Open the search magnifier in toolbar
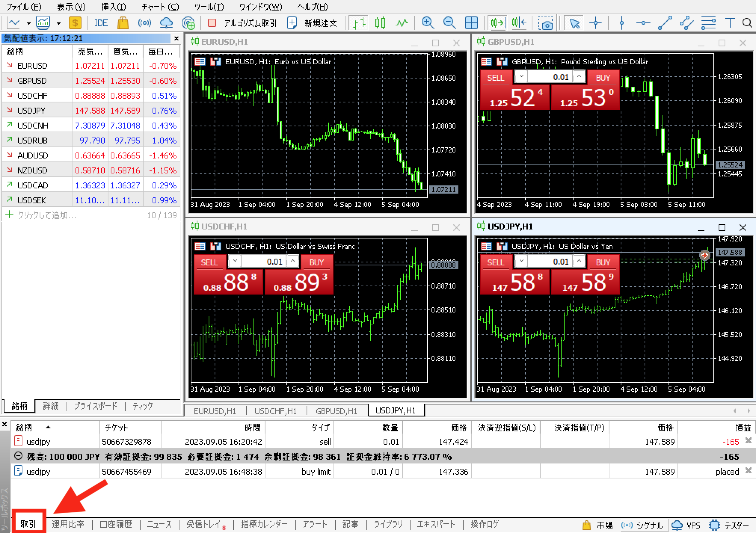The height and width of the screenshot is (533, 756). pos(747,23)
